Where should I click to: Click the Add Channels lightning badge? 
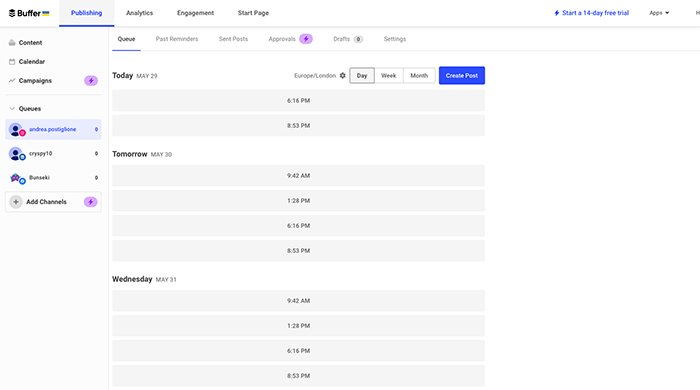point(90,202)
